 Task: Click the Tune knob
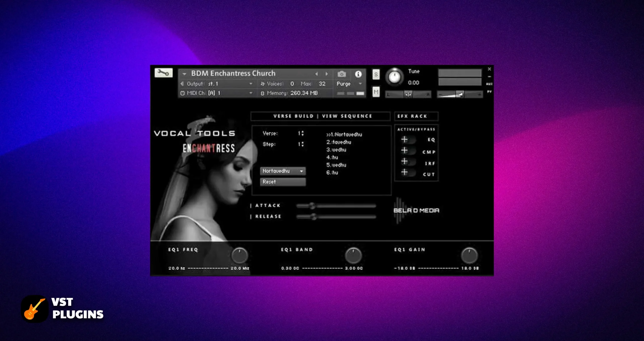(x=394, y=77)
